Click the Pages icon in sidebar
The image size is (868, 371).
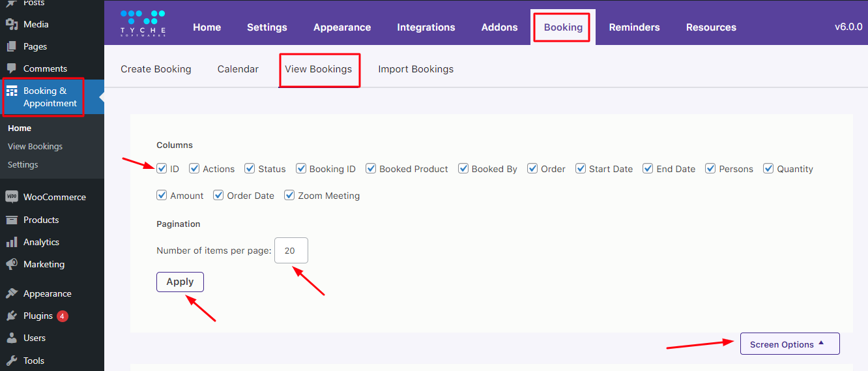(12, 46)
